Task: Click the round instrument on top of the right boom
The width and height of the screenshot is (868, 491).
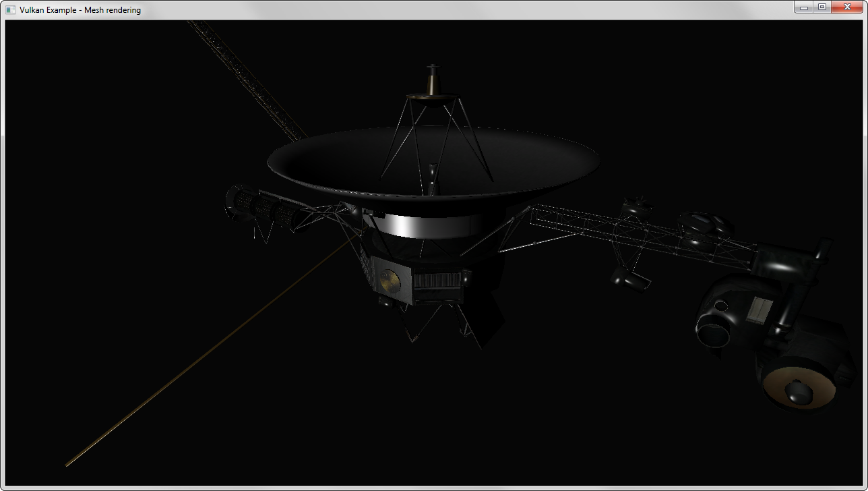Action: (x=700, y=221)
